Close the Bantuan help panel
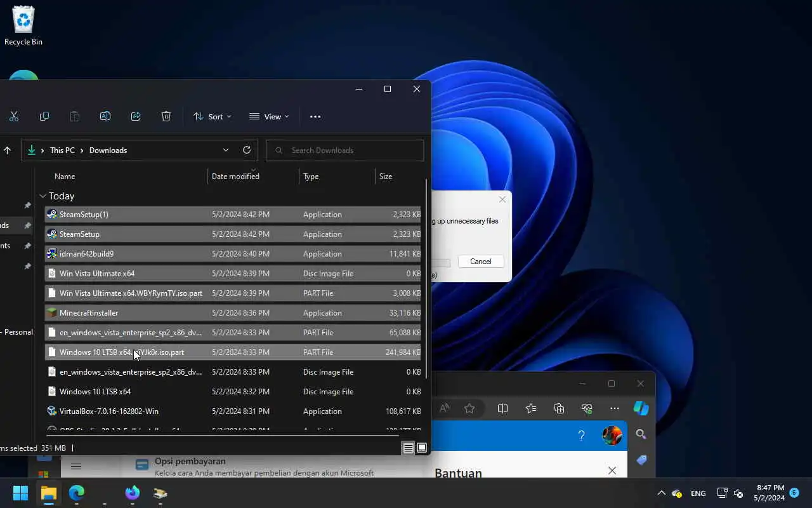 [x=612, y=471]
